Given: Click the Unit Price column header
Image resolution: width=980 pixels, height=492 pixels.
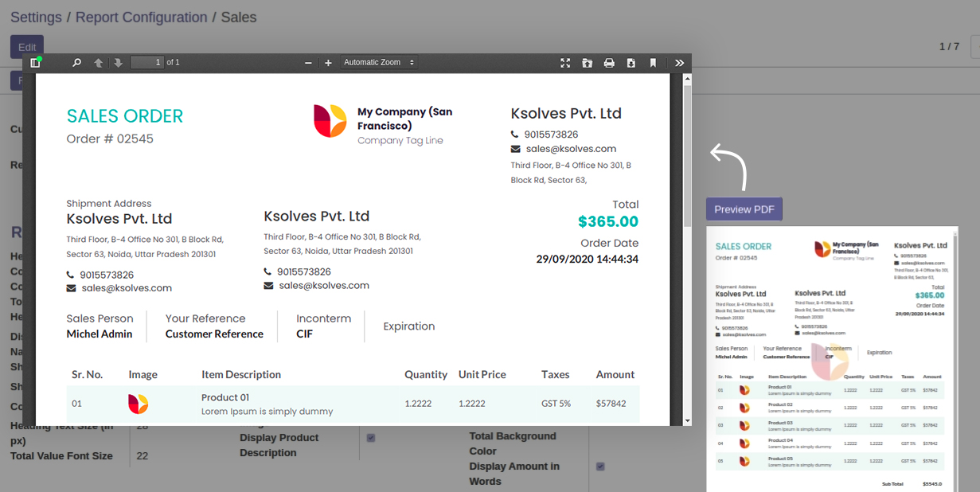Looking at the screenshot, I should point(482,374).
